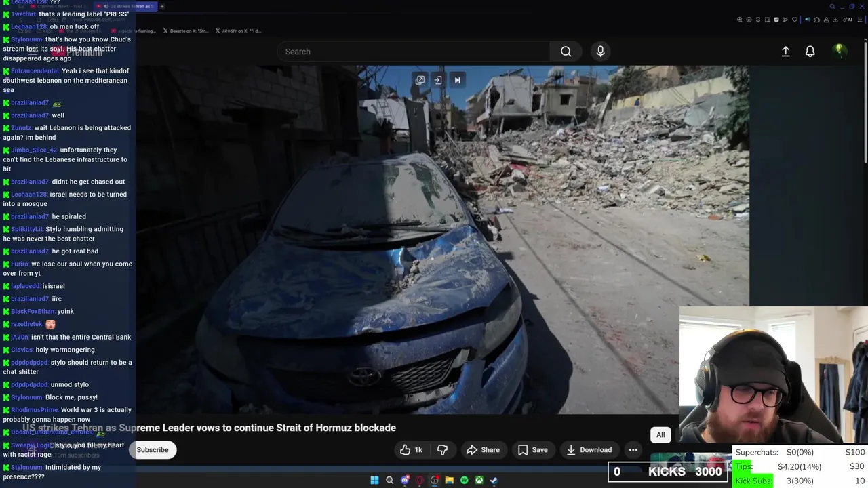Screen dimensions: 868x488
Task: Open browser easy setup menu icon
Action: coord(860,20)
